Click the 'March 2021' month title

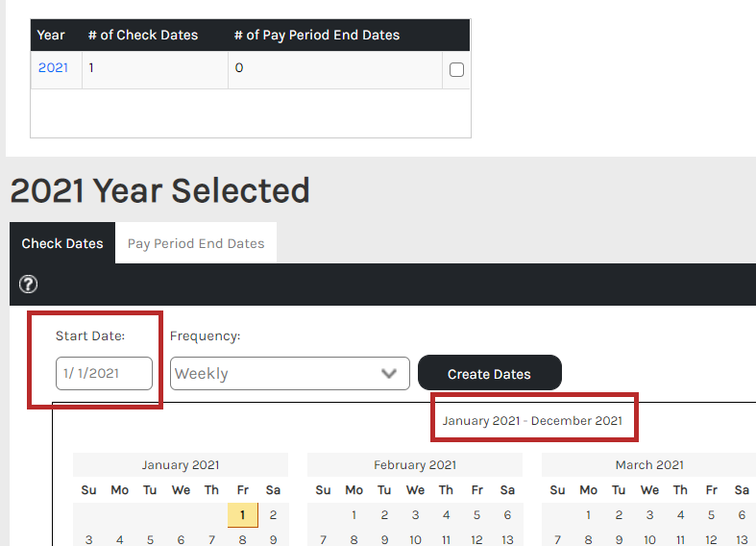649,465
